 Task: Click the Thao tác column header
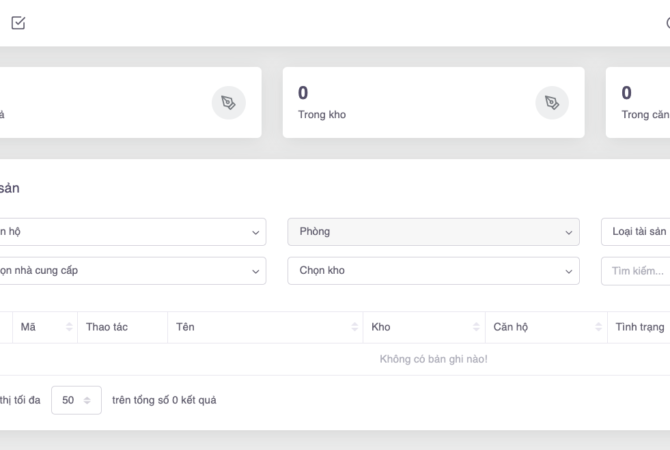click(107, 327)
